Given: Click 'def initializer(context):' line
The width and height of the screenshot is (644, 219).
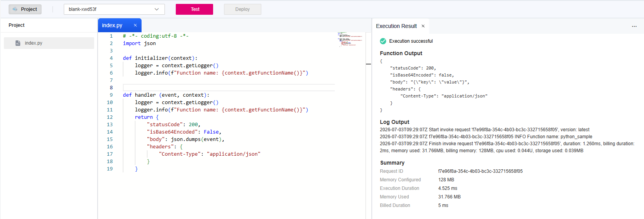Looking at the screenshot, I should click(x=160, y=58).
